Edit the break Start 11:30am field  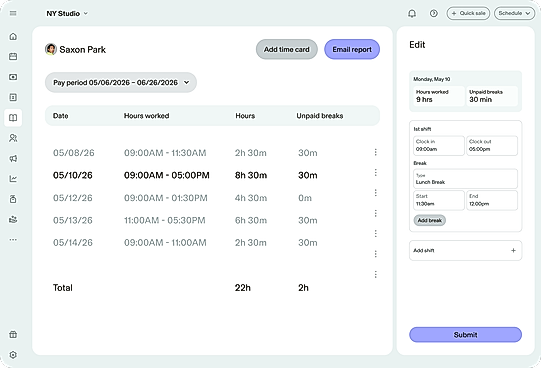[439, 200]
